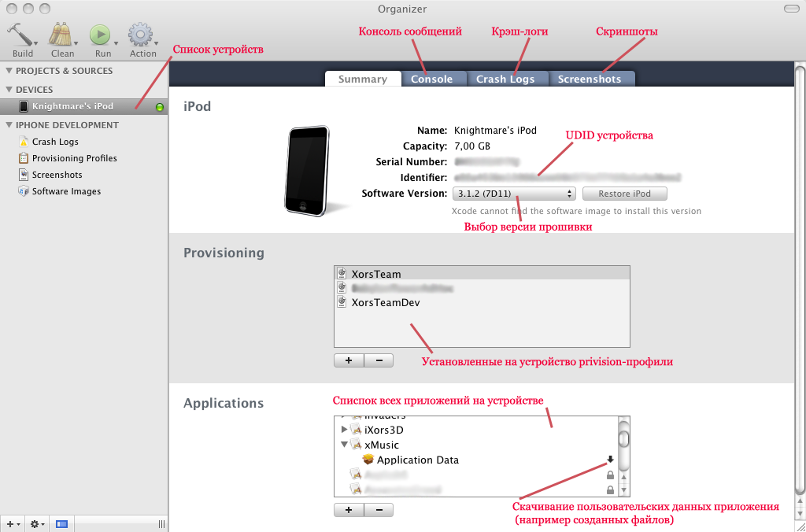Open the Software Version 3.1.2 dropdown
806x532 pixels.
pyautogui.click(x=513, y=194)
